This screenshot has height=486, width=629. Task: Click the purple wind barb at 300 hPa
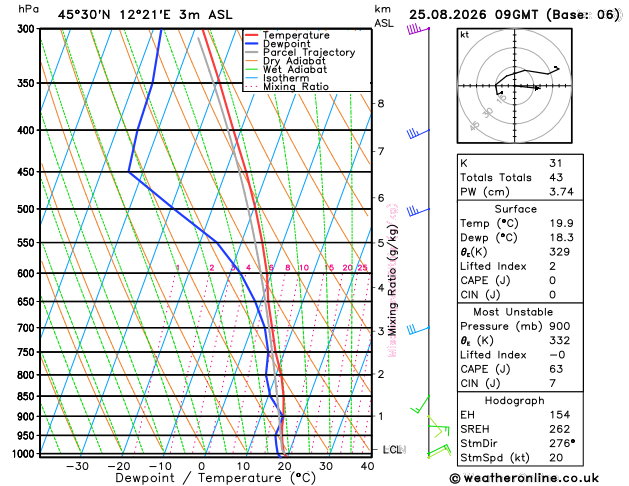point(418,29)
